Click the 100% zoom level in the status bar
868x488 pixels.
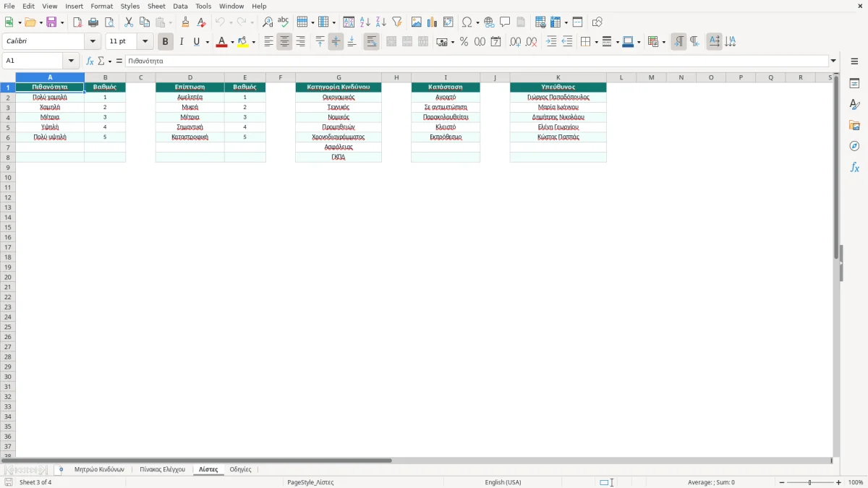point(856,482)
